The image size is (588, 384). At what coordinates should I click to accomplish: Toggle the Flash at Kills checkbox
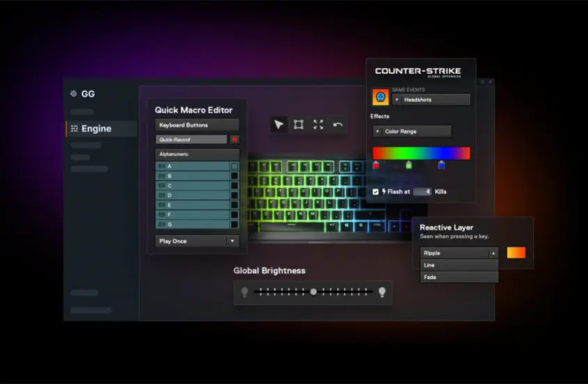point(376,192)
